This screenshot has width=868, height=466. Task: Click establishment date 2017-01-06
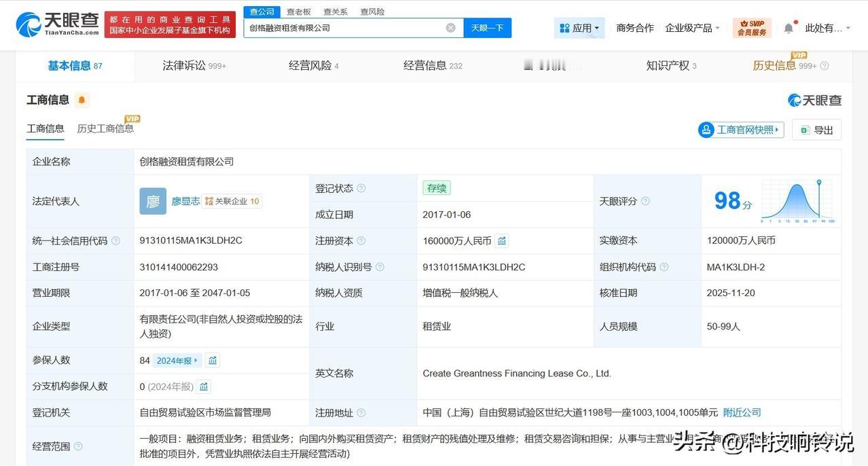click(447, 215)
